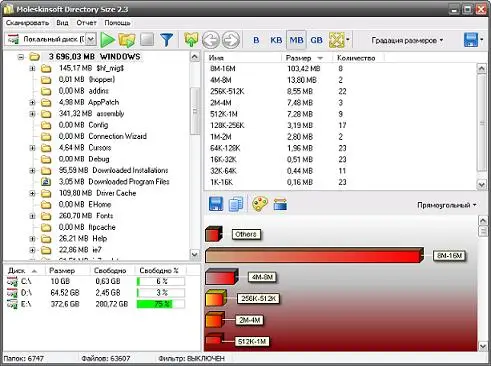491x366 pixels.
Task: Open the local disk combo box
Action: (x=91, y=39)
